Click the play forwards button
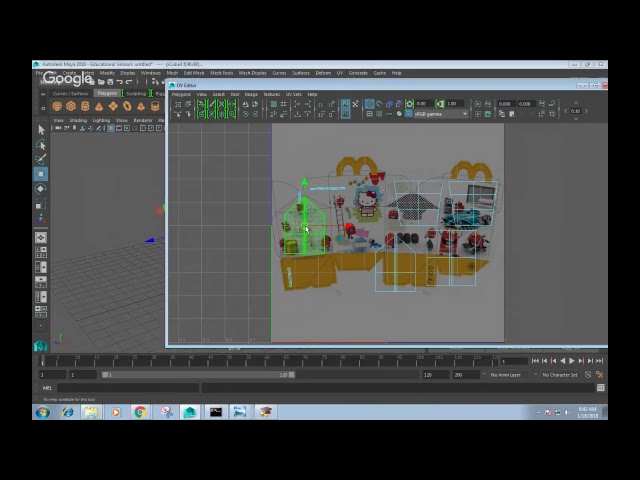The image size is (640, 480). pyautogui.click(x=572, y=361)
